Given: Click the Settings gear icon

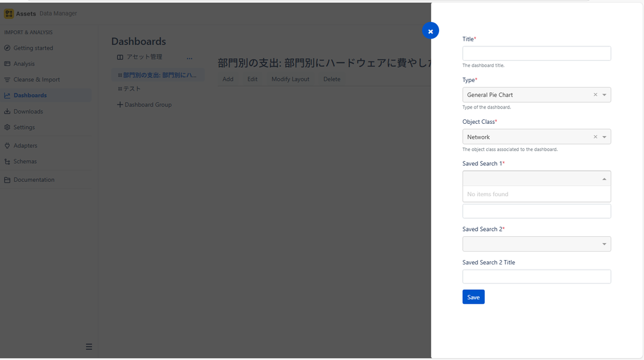Looking at the screenshot, I should [x=7, y=127].
